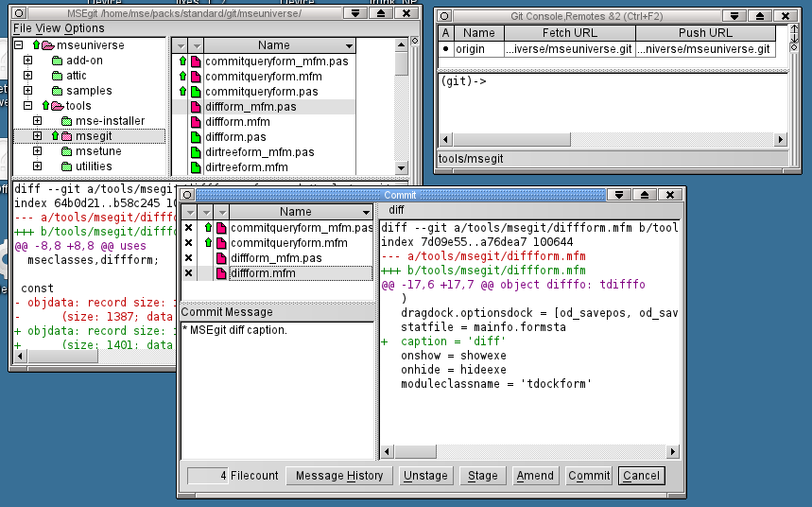
Task: Click the MSEgit file list scroll-down arrow
Action: click(x=402, y=168)
